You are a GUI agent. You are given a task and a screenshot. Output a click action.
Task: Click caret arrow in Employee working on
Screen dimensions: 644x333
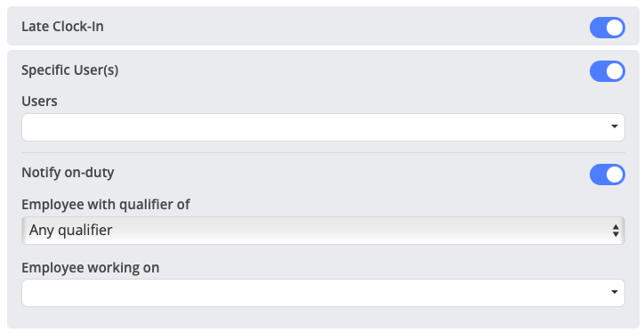[x=615, y=292]
